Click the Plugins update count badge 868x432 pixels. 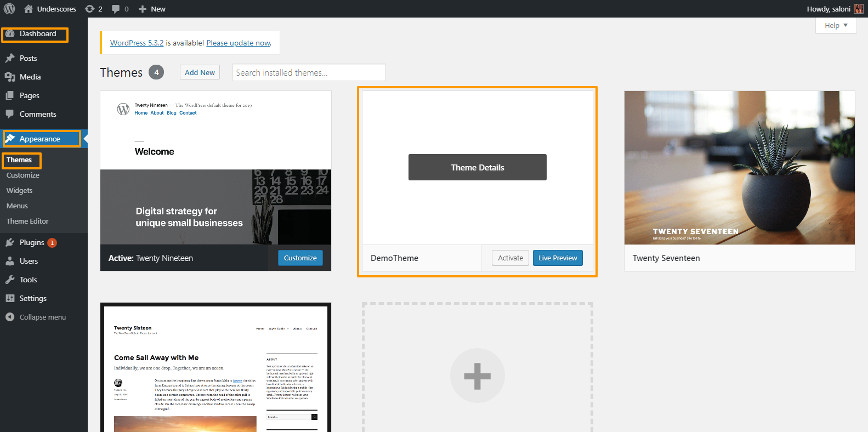[52, 243]
